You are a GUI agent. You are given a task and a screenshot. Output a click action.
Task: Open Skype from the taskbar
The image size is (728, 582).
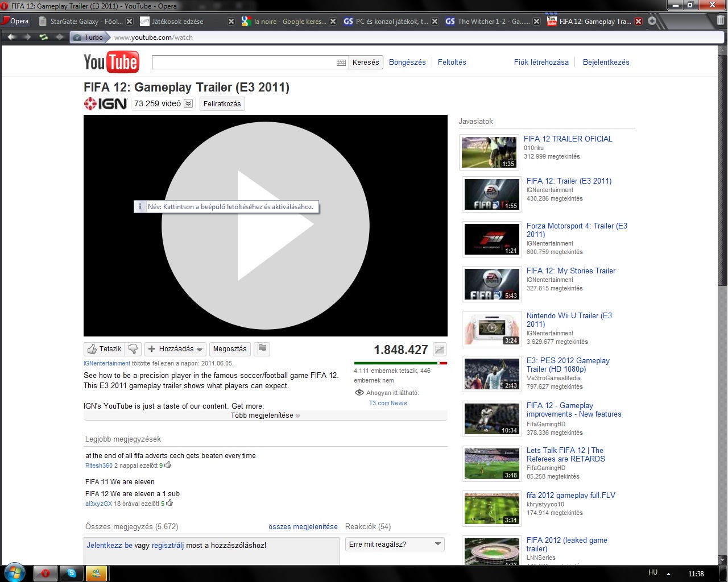(x=72, y=573)
